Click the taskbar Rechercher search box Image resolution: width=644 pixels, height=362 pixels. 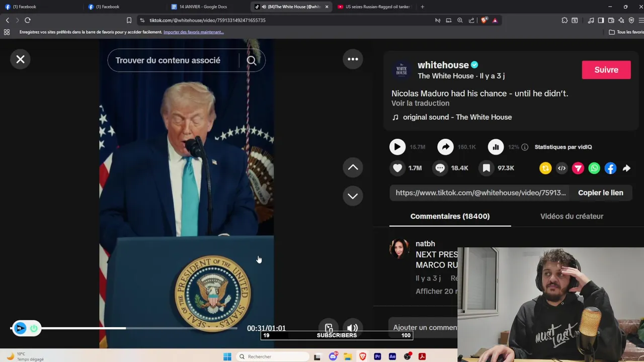click(272, 356)
